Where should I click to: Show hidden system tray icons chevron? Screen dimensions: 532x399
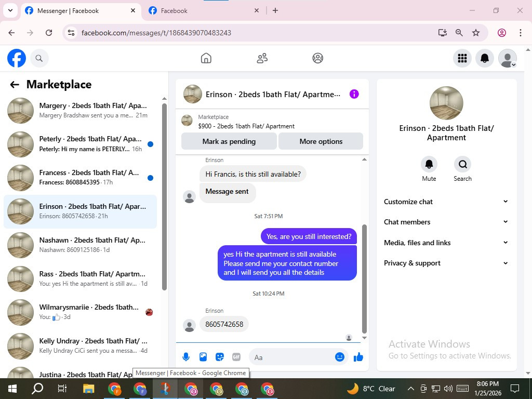[410, 389]
